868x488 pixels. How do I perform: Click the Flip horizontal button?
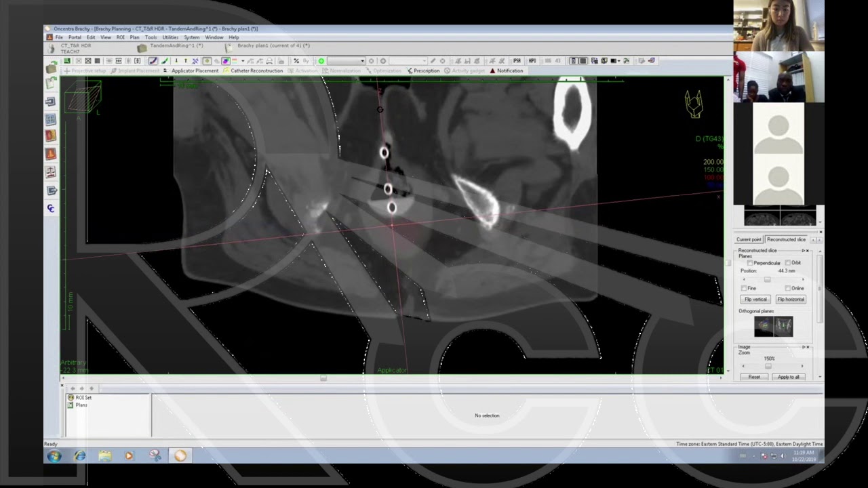[791, 299]
